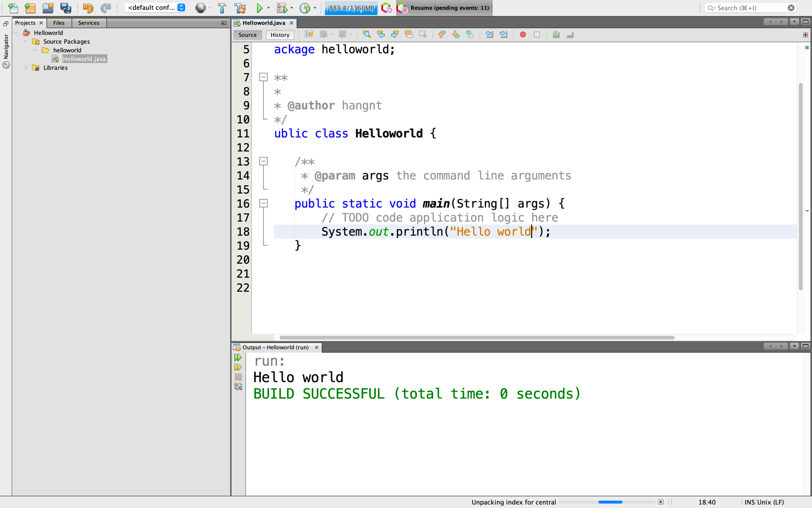Click the Open Project icon
This screenshot has width=812, height=508.
[x=48, y=8]
